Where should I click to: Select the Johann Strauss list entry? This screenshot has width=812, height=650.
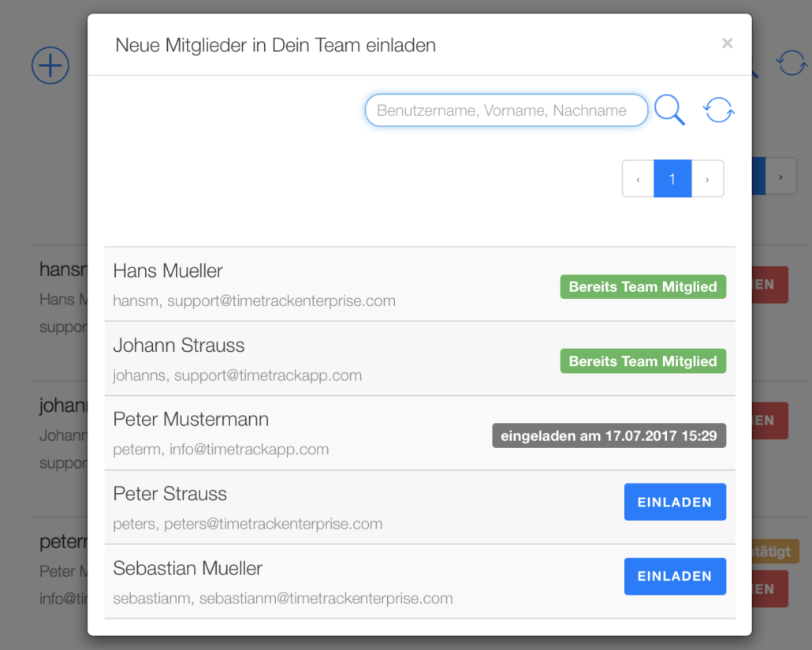click(x=419, y=359)
